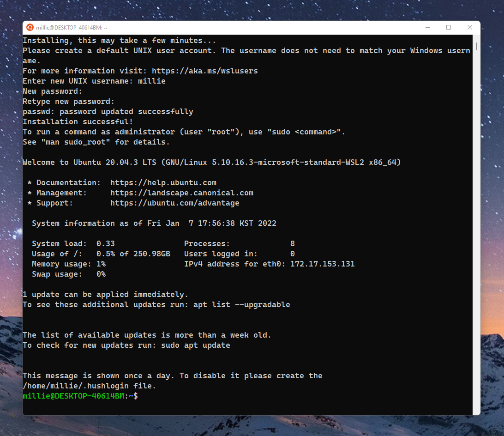This screenshot has width=504, height=436.
Task: Click the text 'Installation successful!'
Action: 78,121
